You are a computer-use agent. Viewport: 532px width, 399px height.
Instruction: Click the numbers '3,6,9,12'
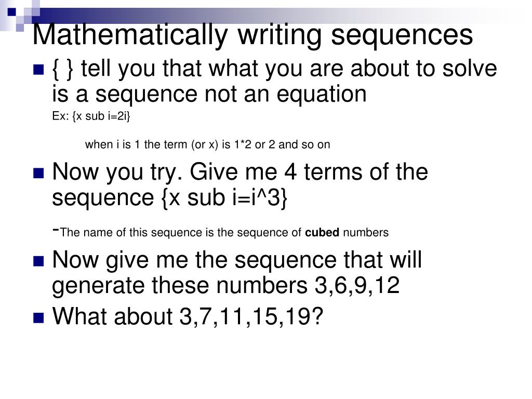point(357,285)
